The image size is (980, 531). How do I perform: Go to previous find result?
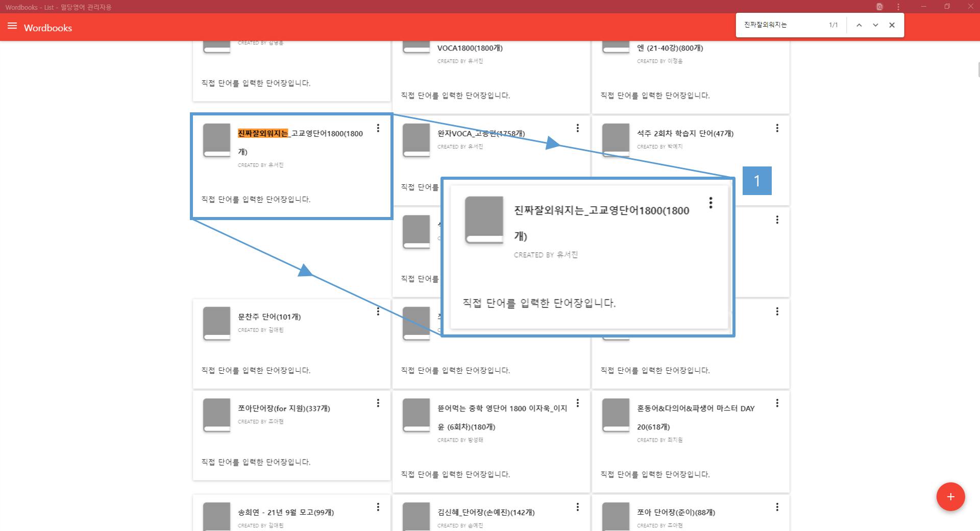pyautogui.click(x=859, y=25)
